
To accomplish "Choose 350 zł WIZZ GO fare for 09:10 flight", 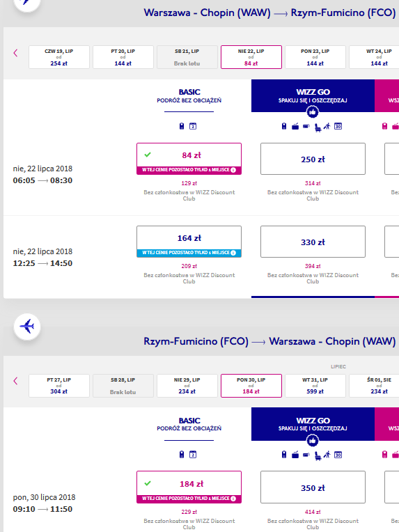I will 313,487.
